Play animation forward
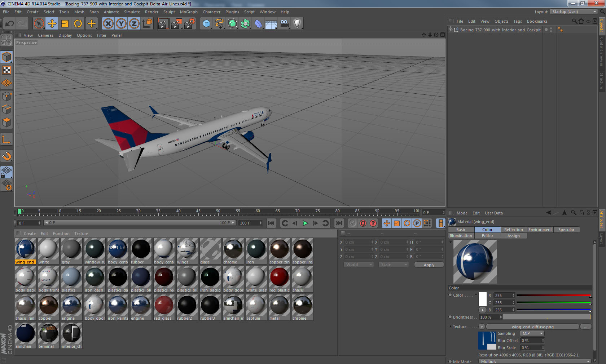 [x=305, y=223]
